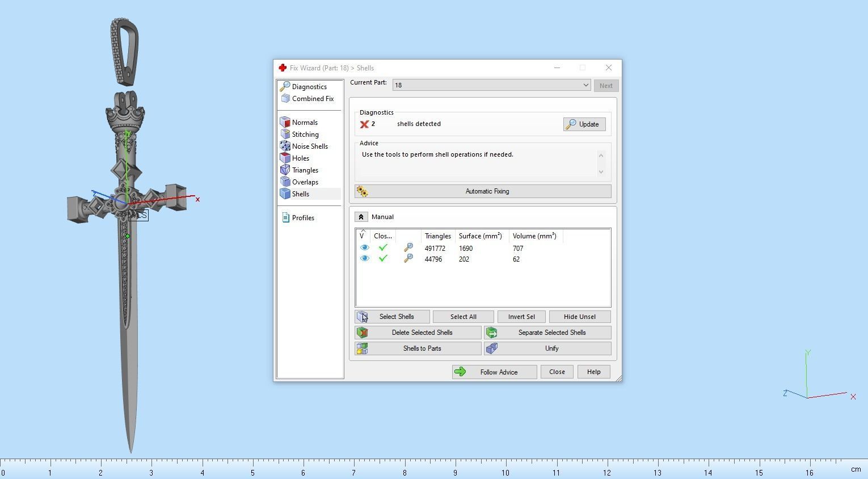Click closed checkmark of the 491772 shell
The height and width of the screenshot is (479, 868).
coord(383,248)
